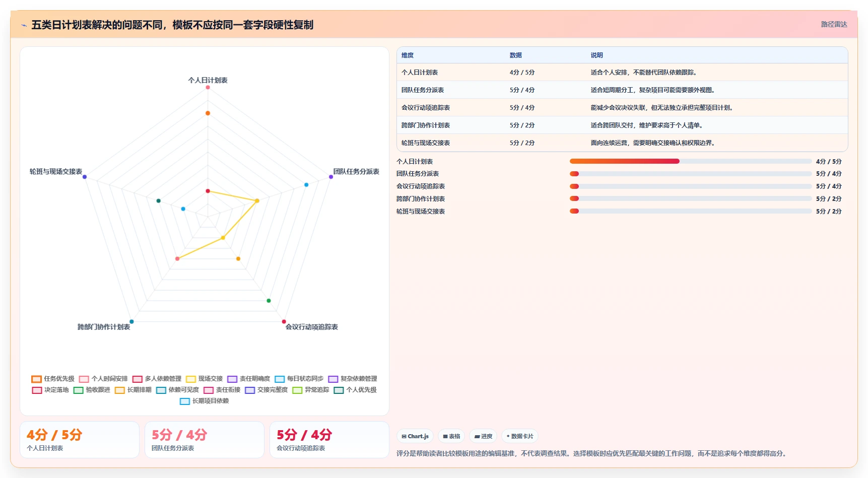Toggle the 长期项目依赖 legend entry

[204, 401]
